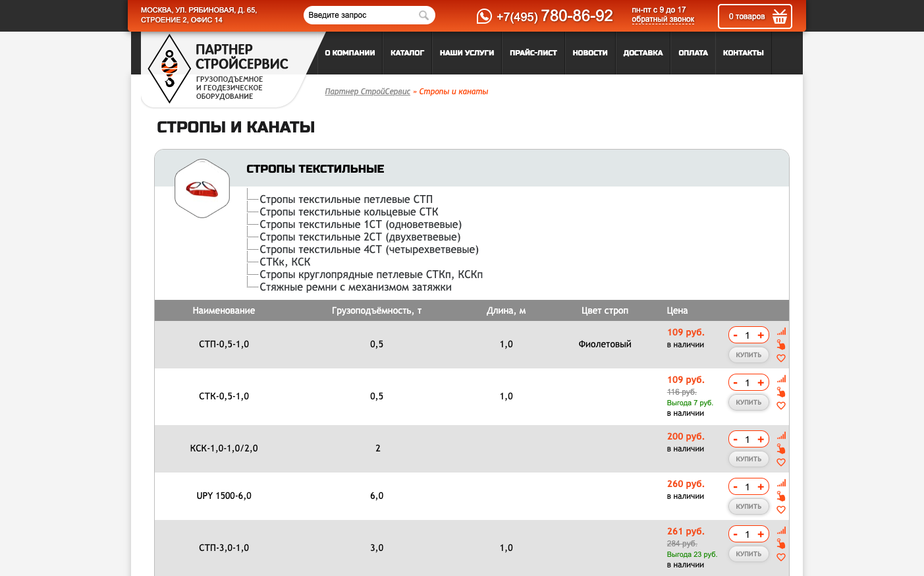Add СТП-0,5-1,0 to favorites with heart icon

pos(781,359)
